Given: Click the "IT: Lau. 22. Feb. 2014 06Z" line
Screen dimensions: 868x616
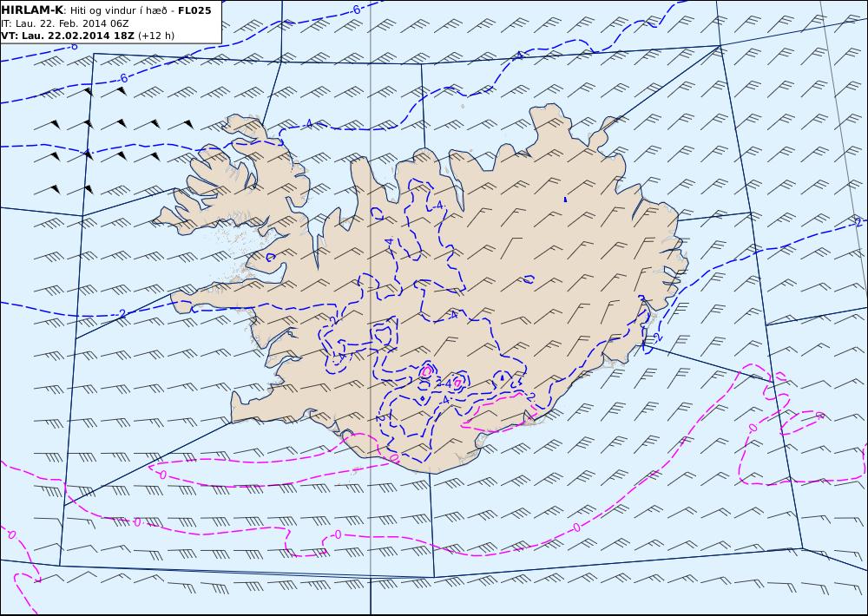Looking at the screenshot, I should point(65,23).
